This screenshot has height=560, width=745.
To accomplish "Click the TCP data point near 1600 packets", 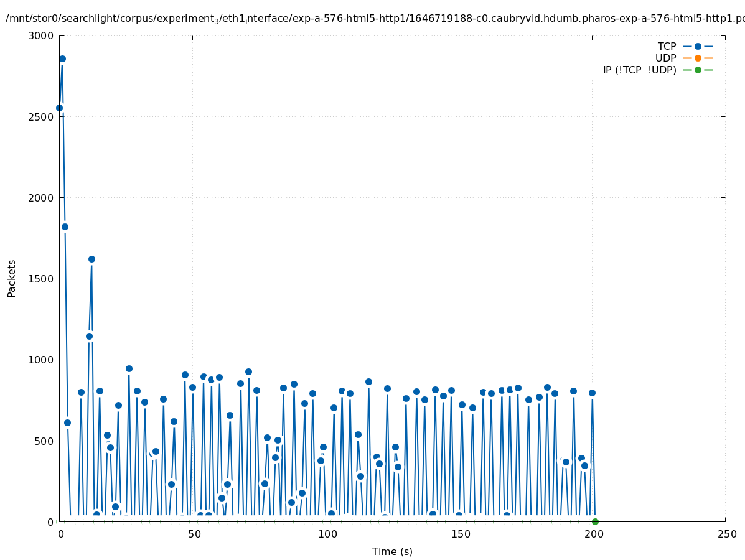I will click(91, 259).
